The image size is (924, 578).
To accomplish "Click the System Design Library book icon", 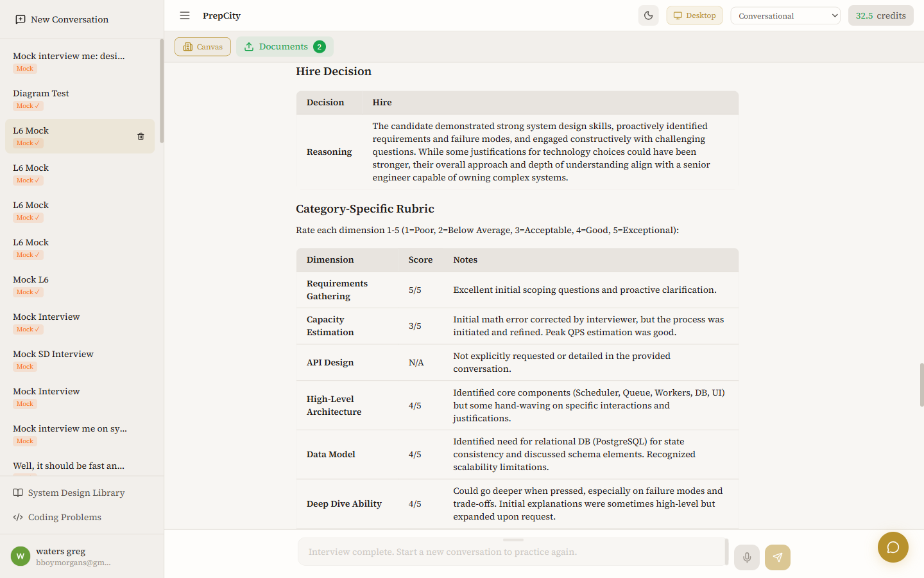I will [x=18, y=493].
